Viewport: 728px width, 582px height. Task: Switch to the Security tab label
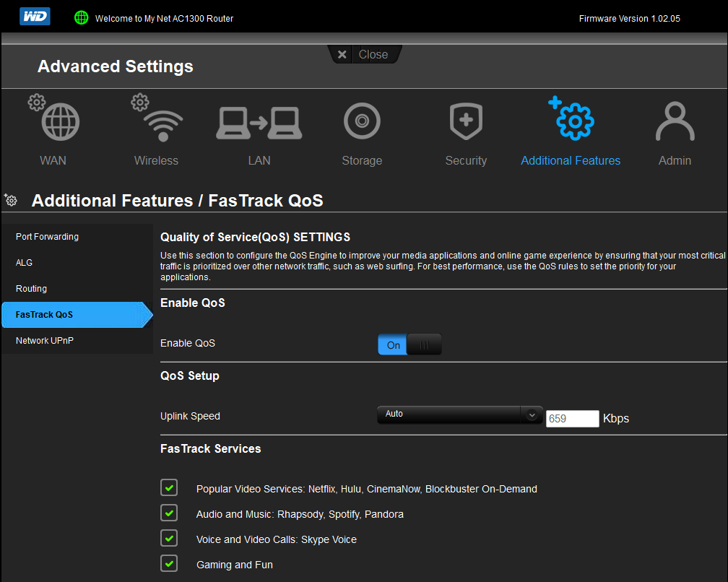[x=466, y=160]
